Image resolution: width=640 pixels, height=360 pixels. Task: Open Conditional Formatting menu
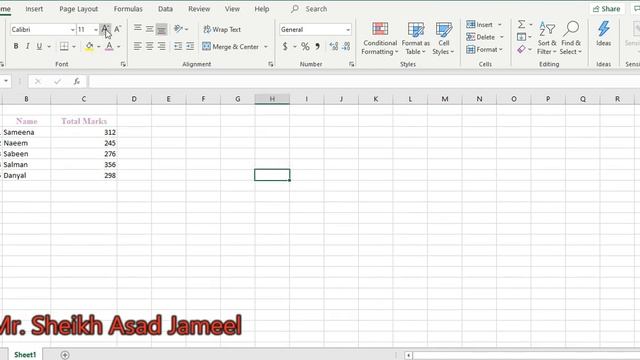pos(380,38)
